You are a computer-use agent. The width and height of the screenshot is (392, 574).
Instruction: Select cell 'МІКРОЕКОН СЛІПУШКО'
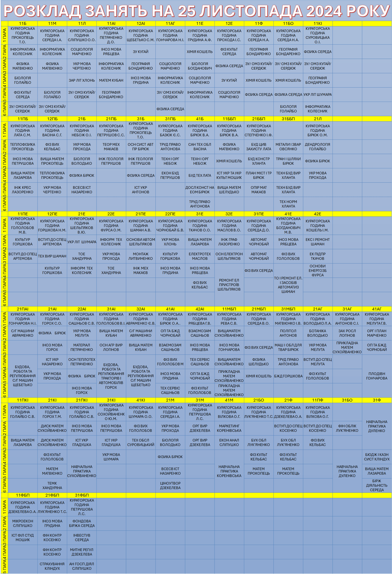click(x=22, y=523)
